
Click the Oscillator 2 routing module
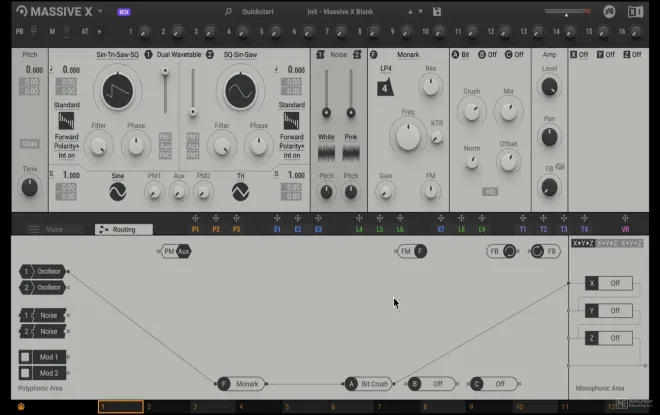(x=43, y=287)
